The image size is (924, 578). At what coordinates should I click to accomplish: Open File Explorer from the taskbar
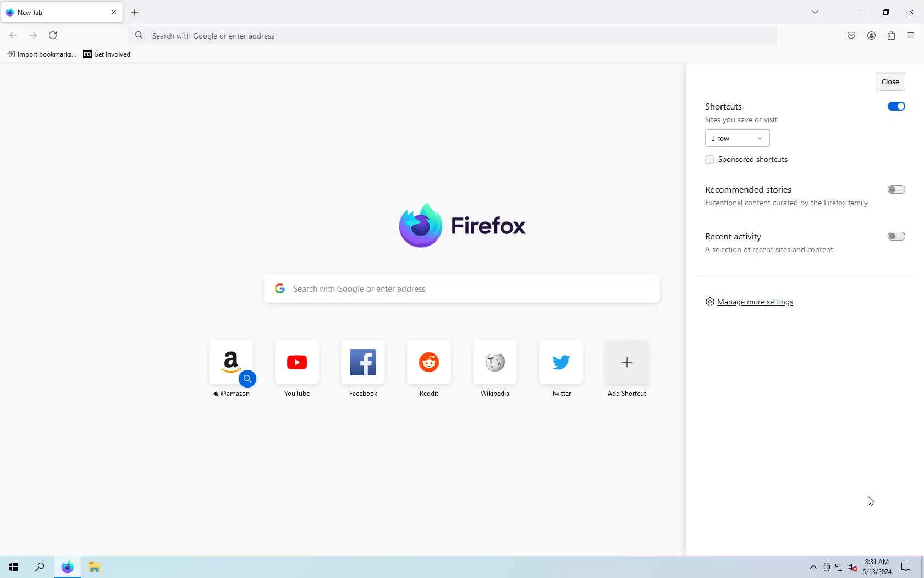(x=94, y=567)
